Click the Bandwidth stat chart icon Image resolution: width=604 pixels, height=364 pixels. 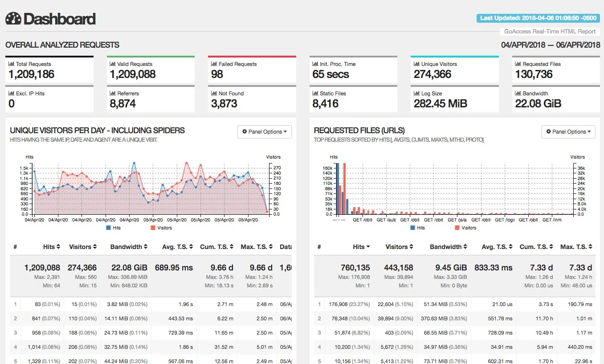(518, 94)
